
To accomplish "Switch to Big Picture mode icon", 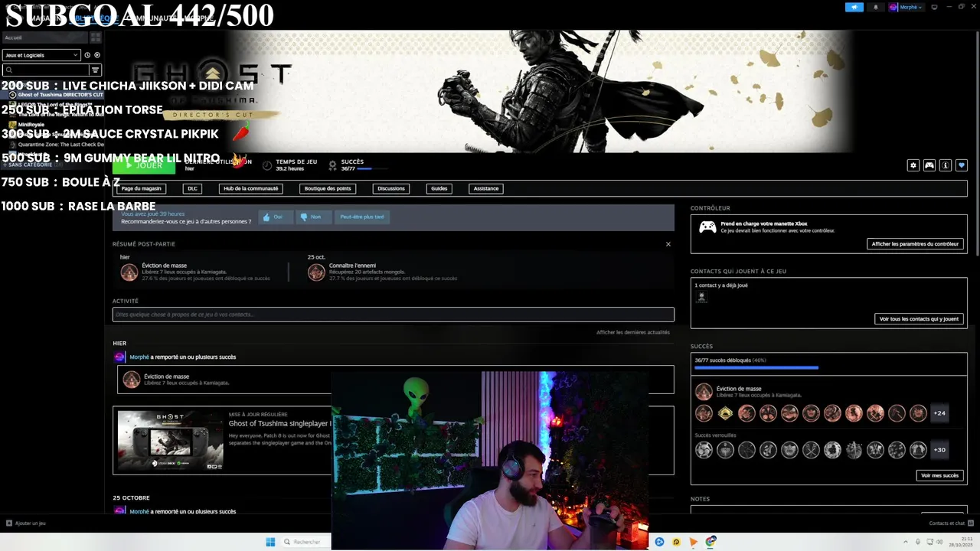I will pyautogui.click(x=934, y=7).
